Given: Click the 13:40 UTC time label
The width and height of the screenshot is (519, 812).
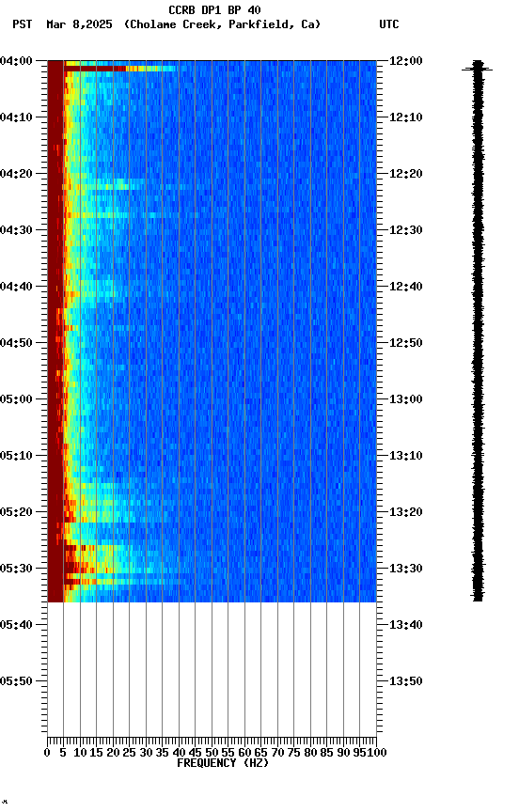Looking at the screenshot, I should pyautogui.click(x=406, y=625).
